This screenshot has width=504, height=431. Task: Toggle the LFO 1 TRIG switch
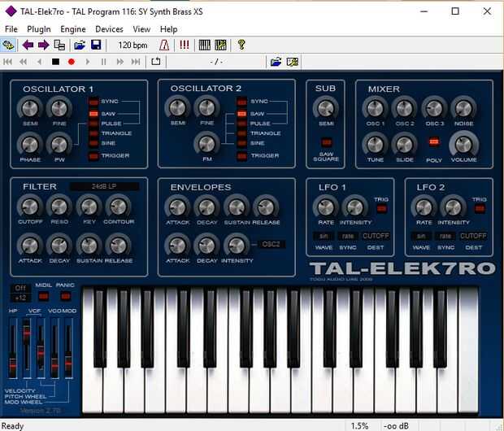[381, 209]
